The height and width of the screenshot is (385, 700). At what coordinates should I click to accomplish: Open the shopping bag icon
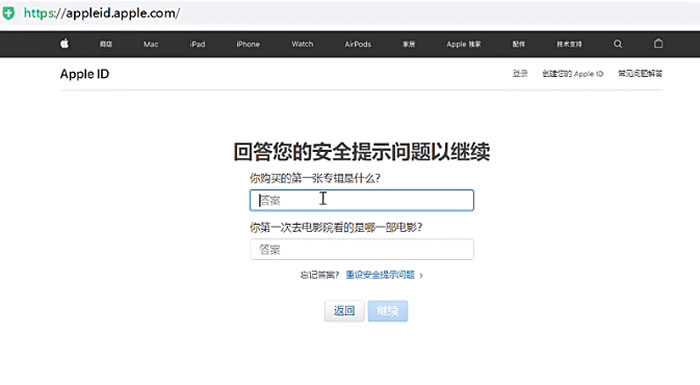pos(658,43)
